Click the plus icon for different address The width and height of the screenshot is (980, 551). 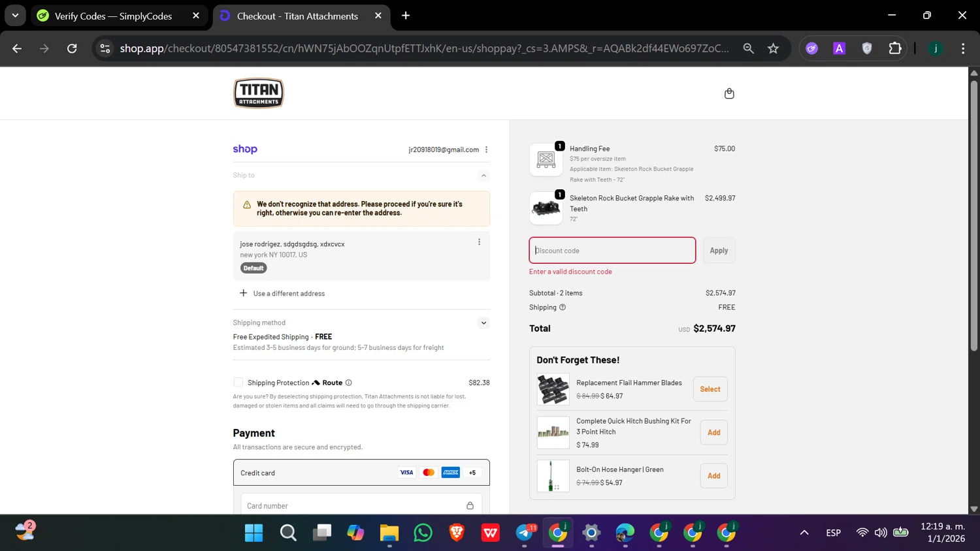[244, 293]
